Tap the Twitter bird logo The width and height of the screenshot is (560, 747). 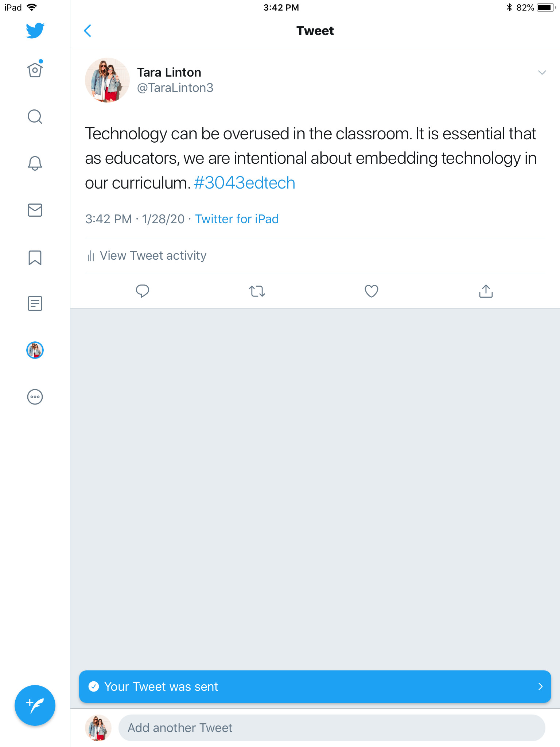35,31
